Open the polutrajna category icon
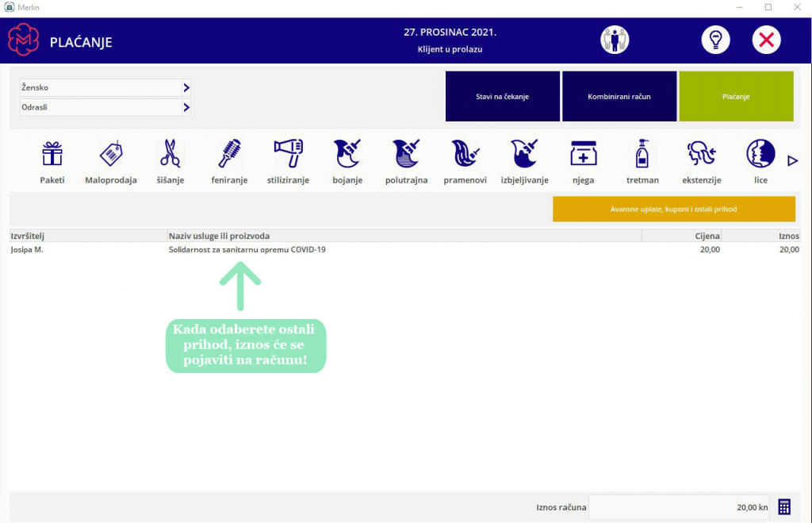The image size is (812, 523). tap(407, 153)
